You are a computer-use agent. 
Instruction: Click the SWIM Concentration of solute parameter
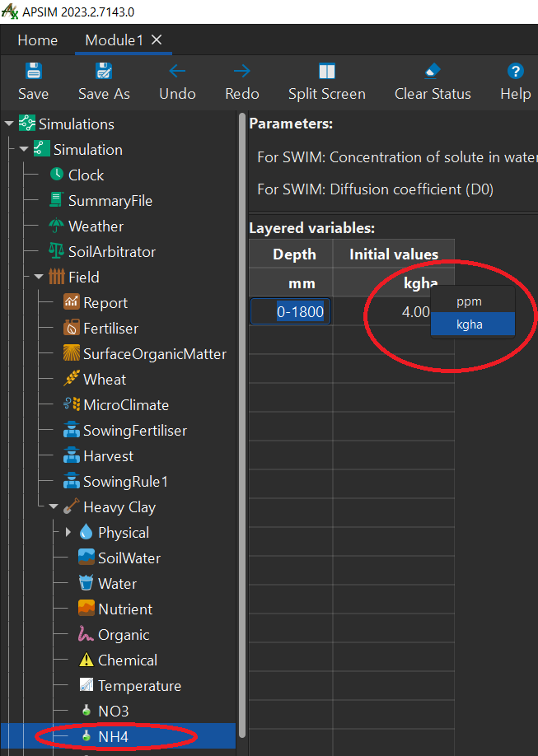coord(397,157)
